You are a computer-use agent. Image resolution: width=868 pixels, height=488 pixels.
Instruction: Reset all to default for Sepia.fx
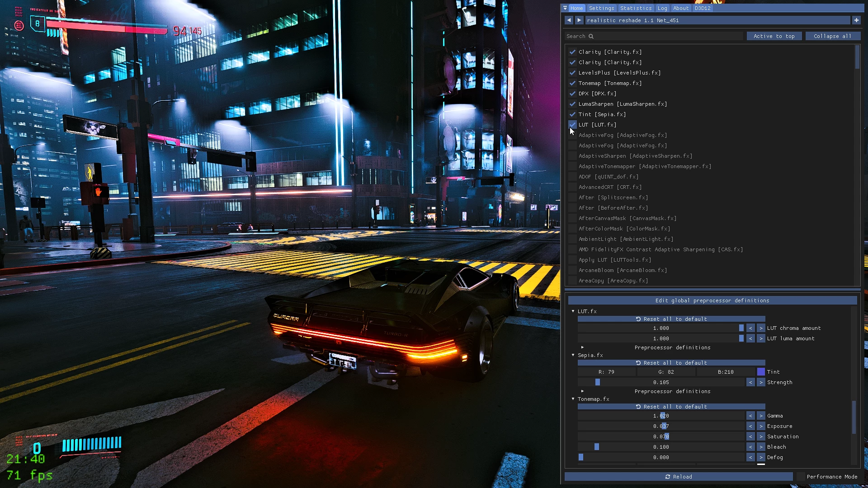pos(671,363)
